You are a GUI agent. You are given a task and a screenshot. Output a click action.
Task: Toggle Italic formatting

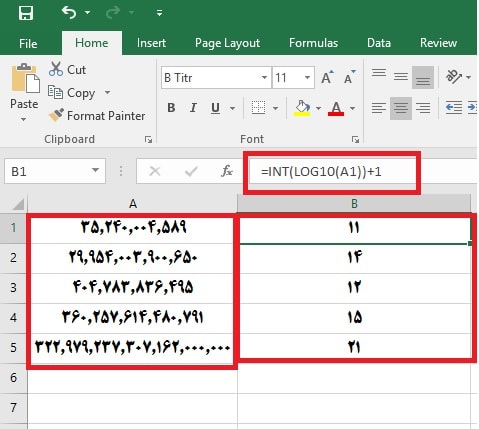[193, 108]
